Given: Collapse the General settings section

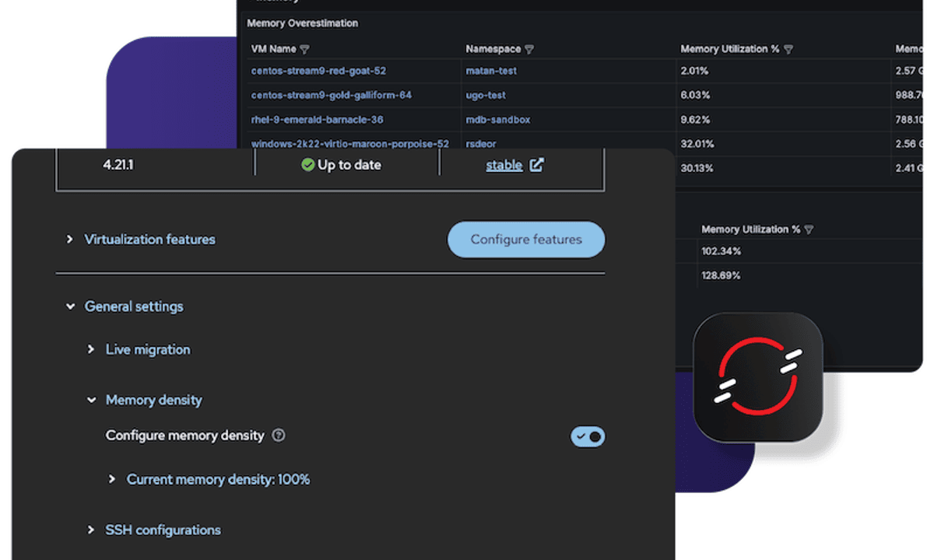Looking at the screenshot, I should (70, 306).
